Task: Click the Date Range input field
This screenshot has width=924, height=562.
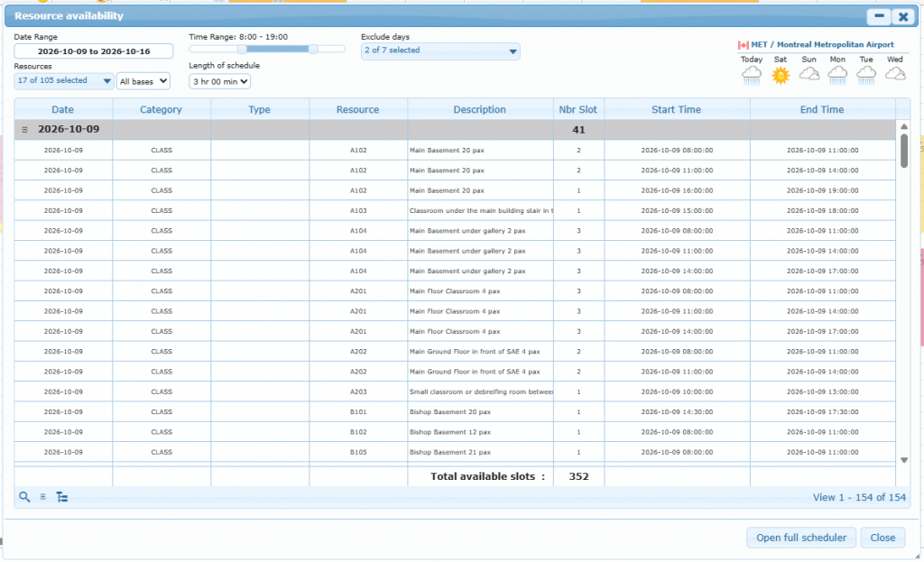Action: pyautogui.click(x=93, y=51)
